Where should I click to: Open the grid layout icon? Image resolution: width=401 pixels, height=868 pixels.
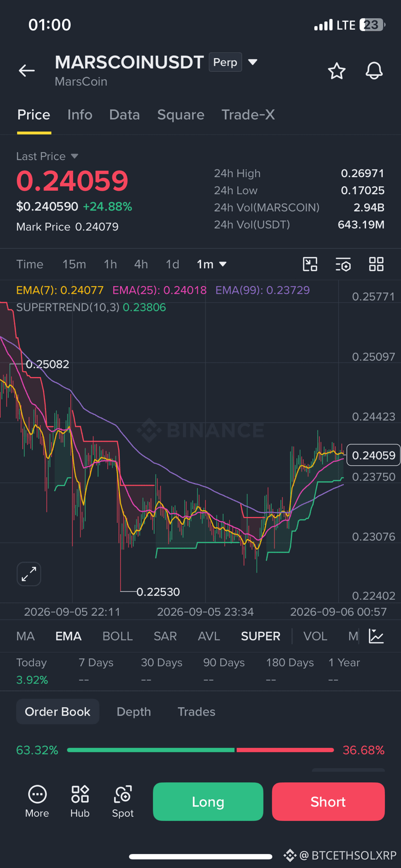pos(376,264)
